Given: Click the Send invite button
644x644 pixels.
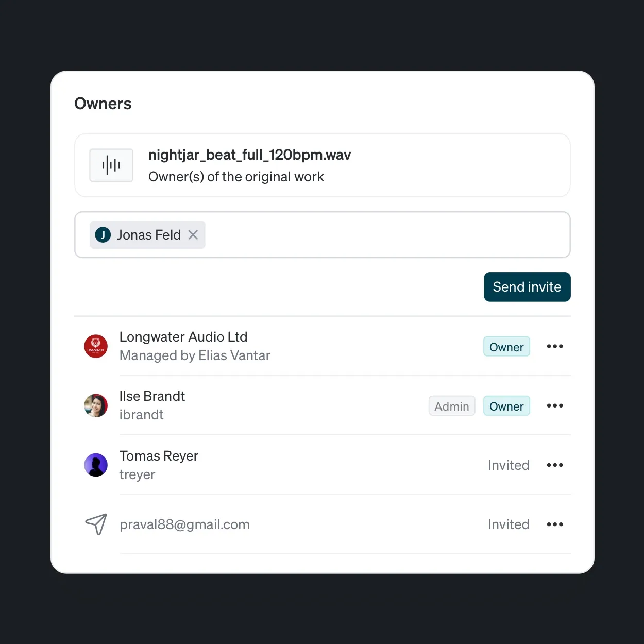Looking at the screenshot, I should pos(527,287).
